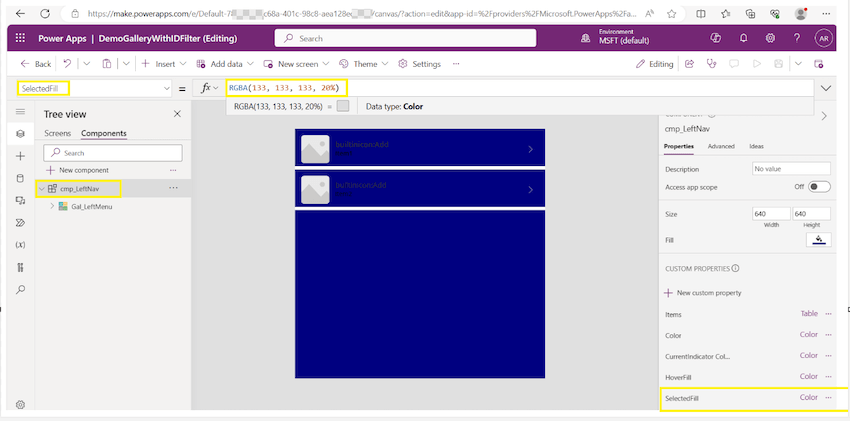Viewport: 850px width, 421px height.
Task: Click the Editing mode button
Action: (x=654, y=64)
